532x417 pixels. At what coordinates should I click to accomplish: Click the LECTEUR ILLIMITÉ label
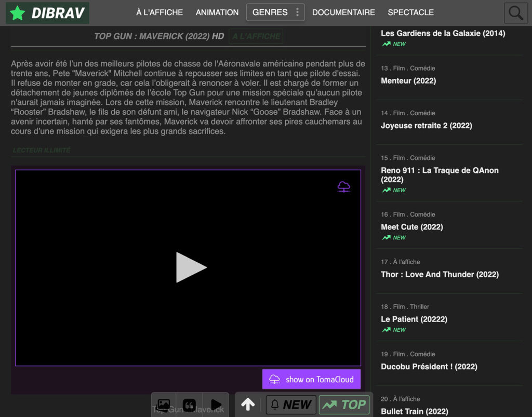click(x=42, y=150)
